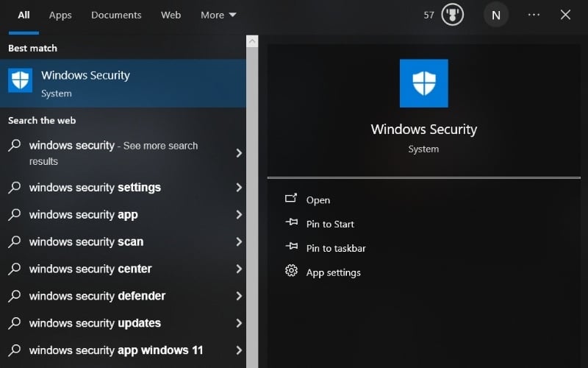588x368 pixels.
Task: Click the windows security app windows 11 text
Action: click(116, 350)
